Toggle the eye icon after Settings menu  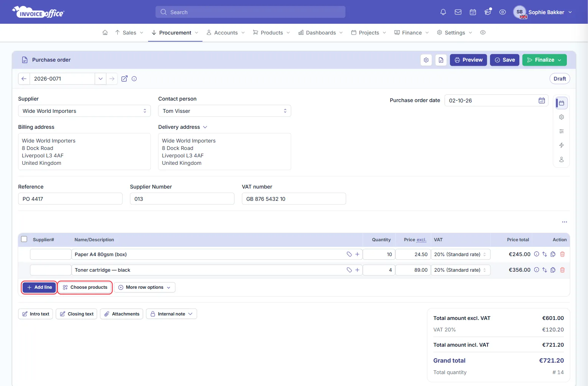[x=483, y=33]
